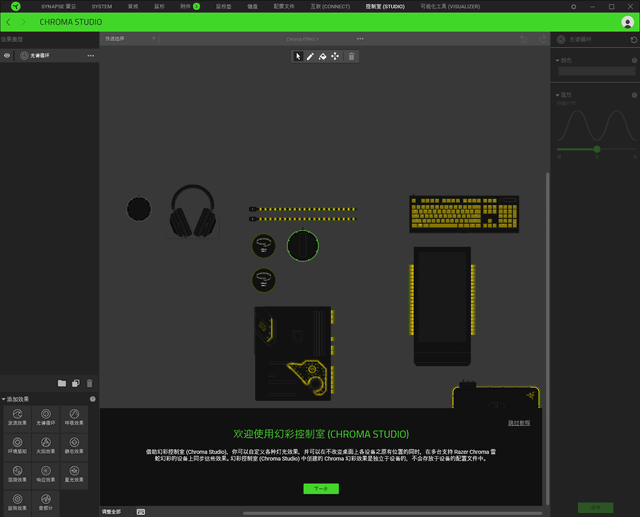The width and height of the screenshot is (640, 517).
Task: Add the starlight effect (星光效果)
Action: (74, 475)
